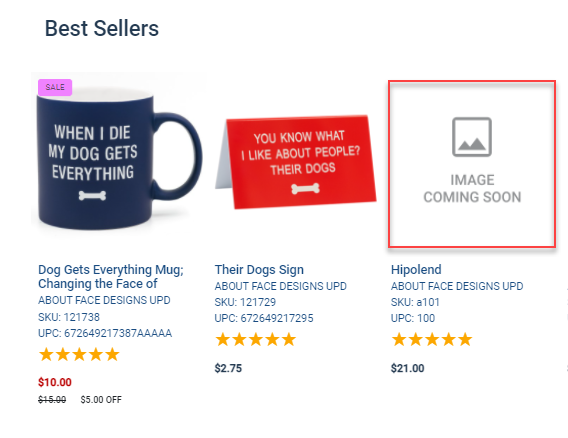
Task: Click brand name under Their Dogs Sign
Action: coord(280,286)
